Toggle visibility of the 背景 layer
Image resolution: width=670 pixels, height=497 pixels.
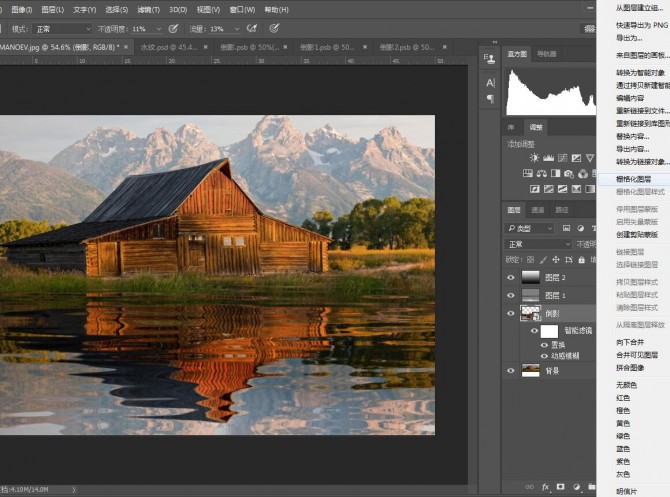(x=511, y=370)
